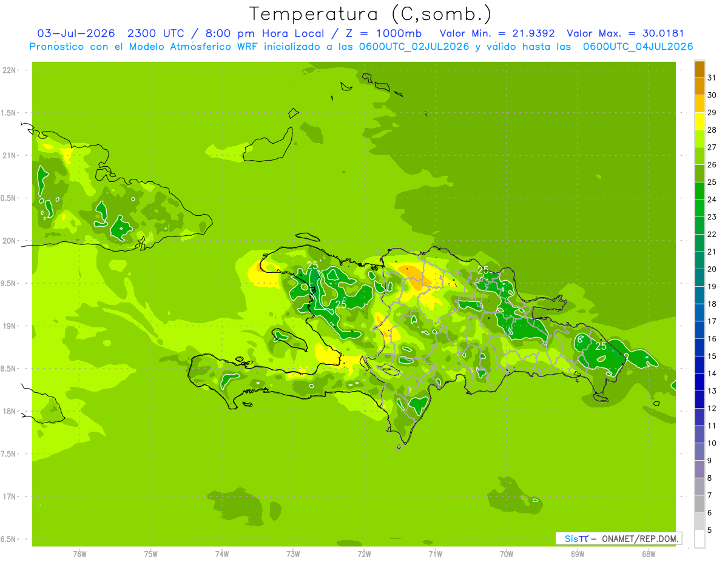Click the "20N" latitude axis label

[9, 241]
